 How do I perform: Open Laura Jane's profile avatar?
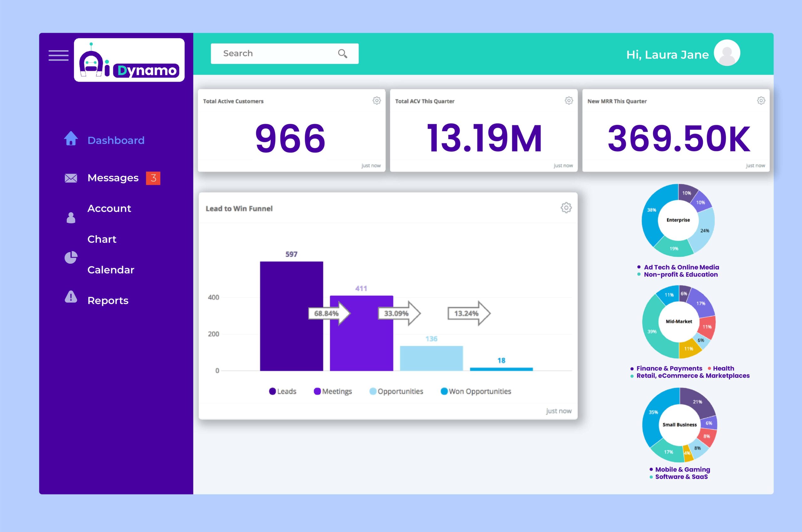coord(726,53)
